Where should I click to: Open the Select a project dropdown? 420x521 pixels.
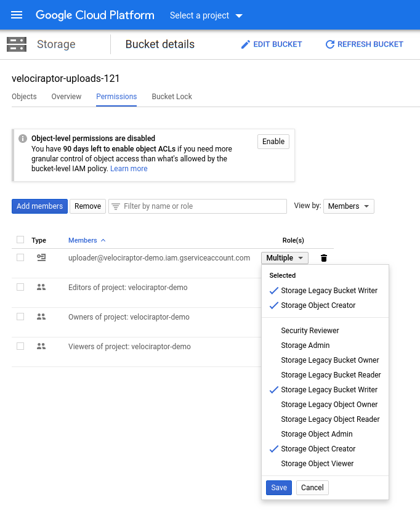pos(206,15)
